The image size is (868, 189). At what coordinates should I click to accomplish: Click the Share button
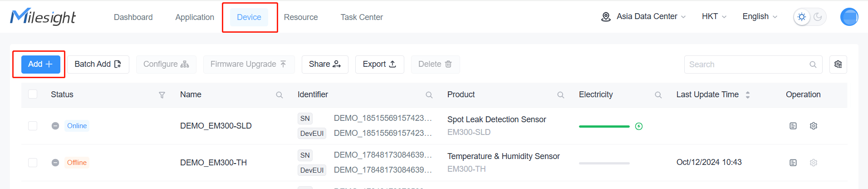(x=325, y=64)
